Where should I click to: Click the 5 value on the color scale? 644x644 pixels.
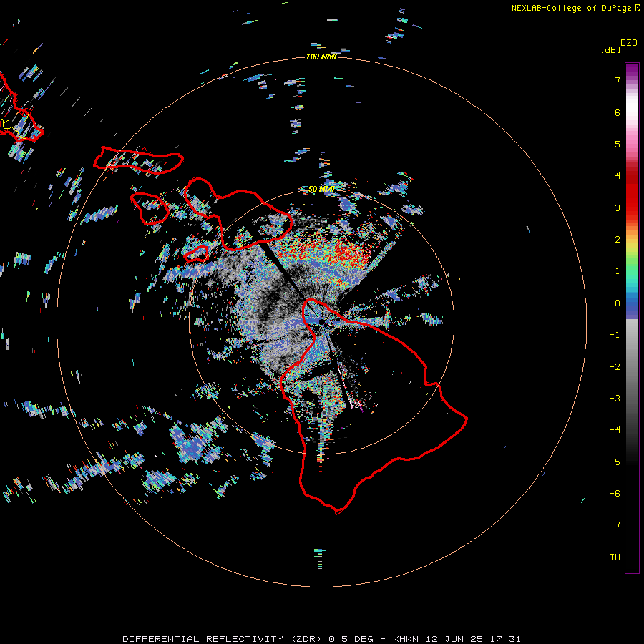[x=618, y=144]
